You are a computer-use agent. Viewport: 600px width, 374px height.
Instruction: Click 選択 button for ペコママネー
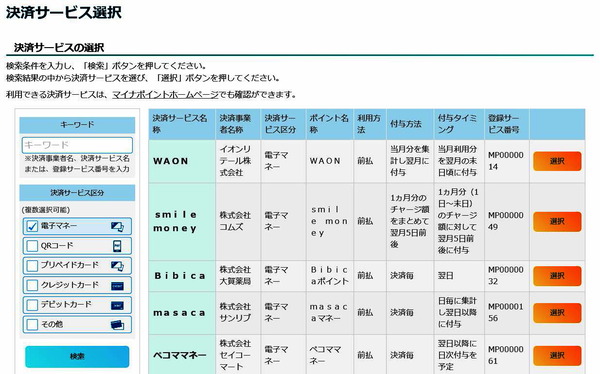(557, 356)
